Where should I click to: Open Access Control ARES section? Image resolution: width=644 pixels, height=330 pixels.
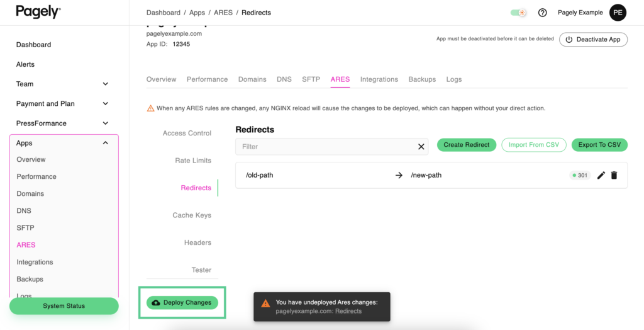pos(187,134)
